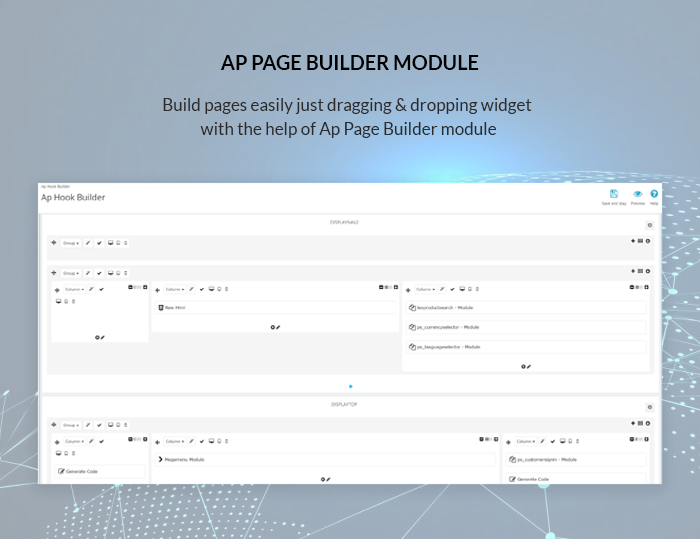
Task: Select tablet view icon in second DISPLAYNAV2 group
Action: [118, 273]
